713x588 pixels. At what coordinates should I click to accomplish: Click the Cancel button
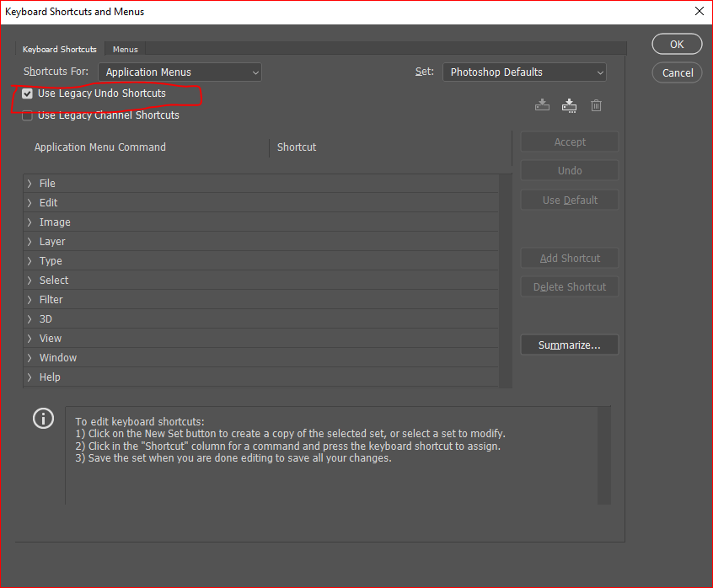pos(677,72)
